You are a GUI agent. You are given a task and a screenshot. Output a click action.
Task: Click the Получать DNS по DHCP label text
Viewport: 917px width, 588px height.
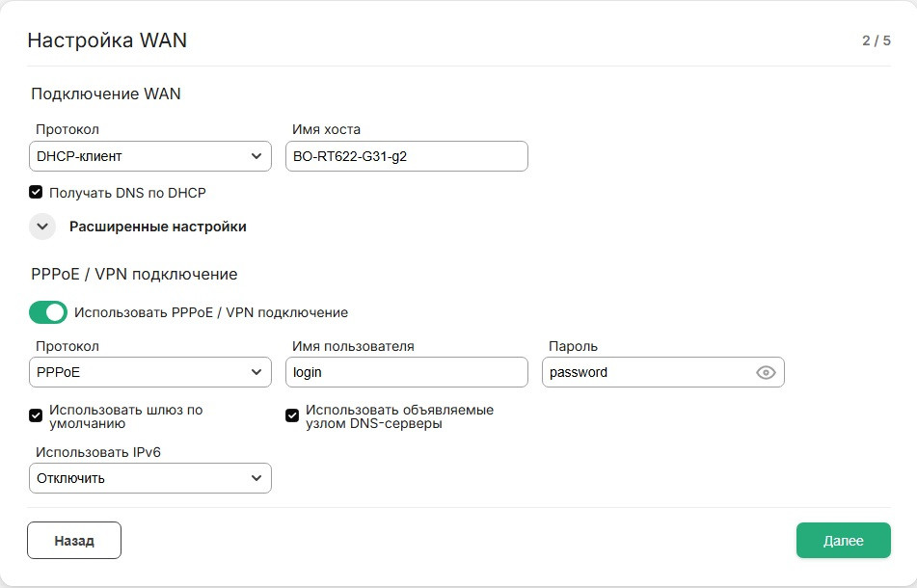click(x=127, y=193)
